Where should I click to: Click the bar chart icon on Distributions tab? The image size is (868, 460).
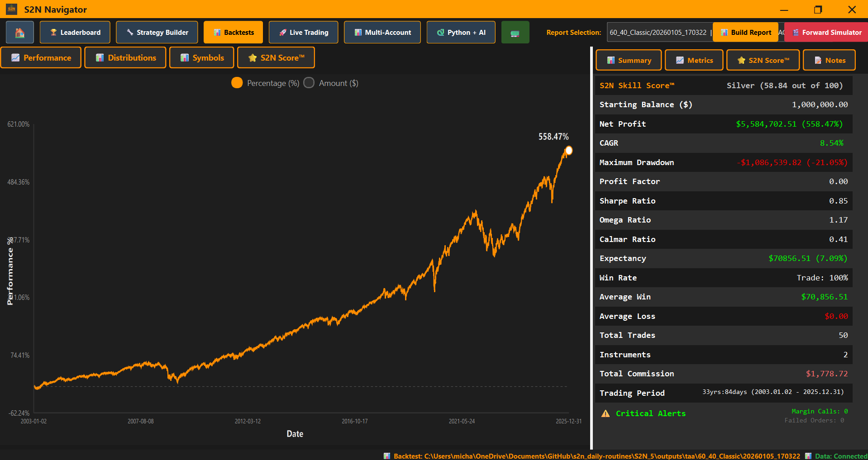tap(100, 58)
